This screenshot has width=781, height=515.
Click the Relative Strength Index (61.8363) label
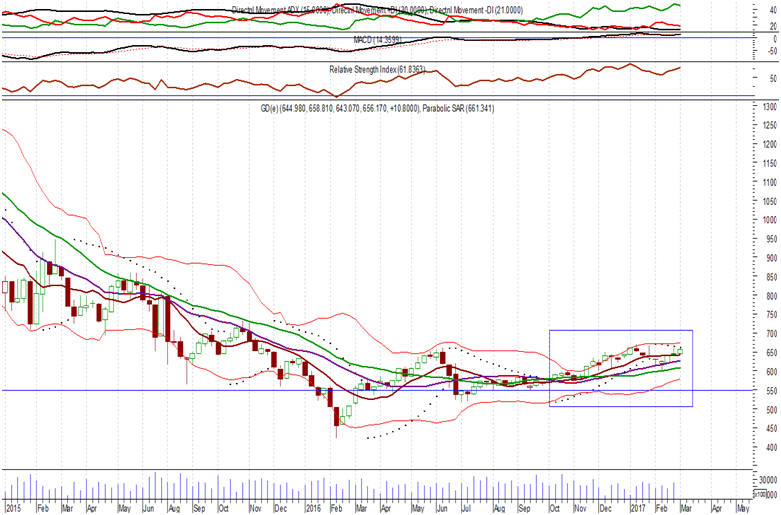click(x=377, y=70)
